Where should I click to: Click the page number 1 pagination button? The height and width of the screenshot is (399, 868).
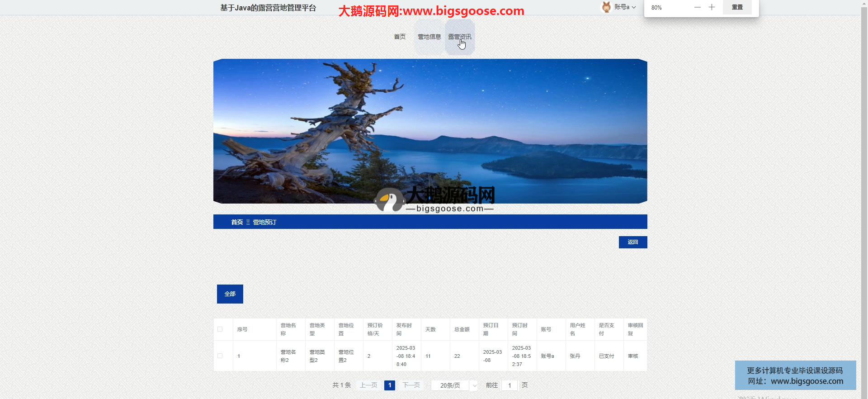coord(389,385)
